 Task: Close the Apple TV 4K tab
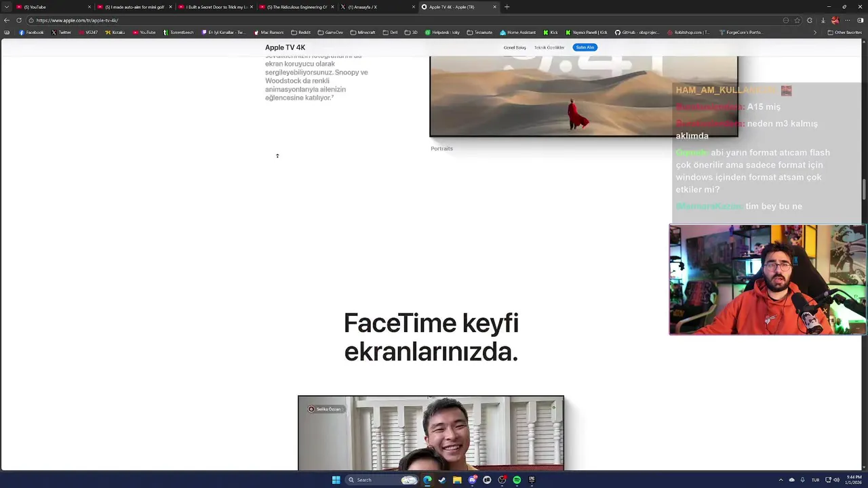(494, 7)
